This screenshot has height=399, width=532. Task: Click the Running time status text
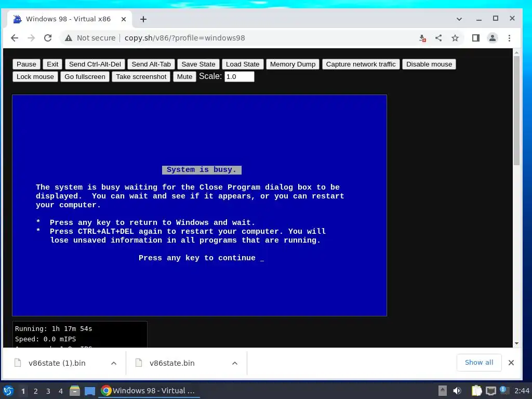[x=54, y=328]
